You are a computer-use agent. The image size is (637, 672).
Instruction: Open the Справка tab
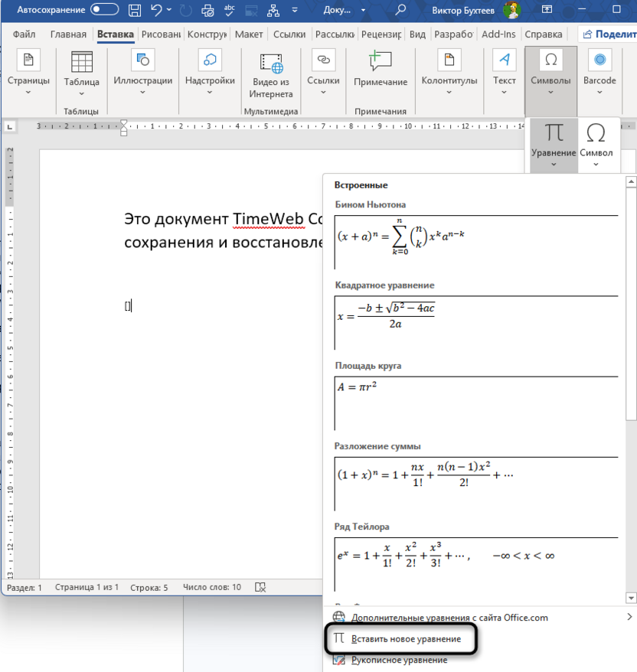tap(543, 34)
